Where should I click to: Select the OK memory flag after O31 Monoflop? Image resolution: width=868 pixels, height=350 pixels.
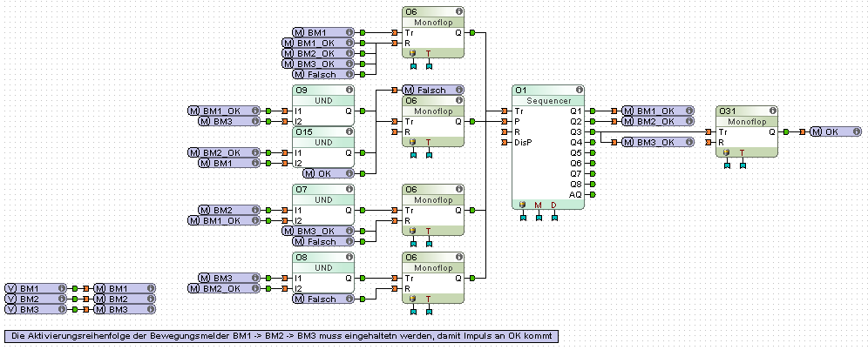[x=836, y=131]
